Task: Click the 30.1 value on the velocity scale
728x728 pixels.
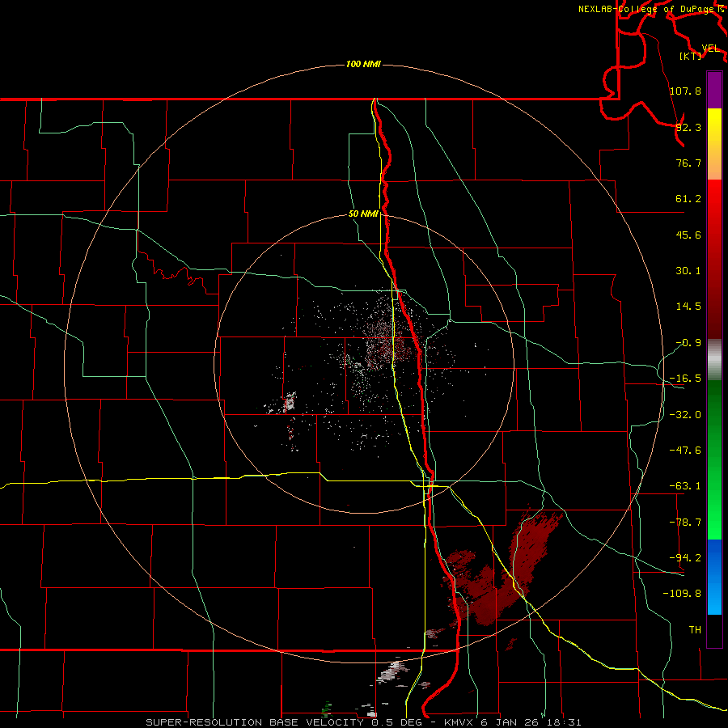Action: click(x=688, y=271)
